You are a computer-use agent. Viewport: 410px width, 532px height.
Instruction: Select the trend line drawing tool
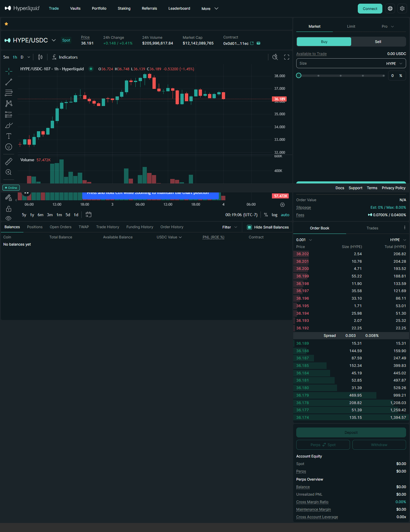pos(9,82)
